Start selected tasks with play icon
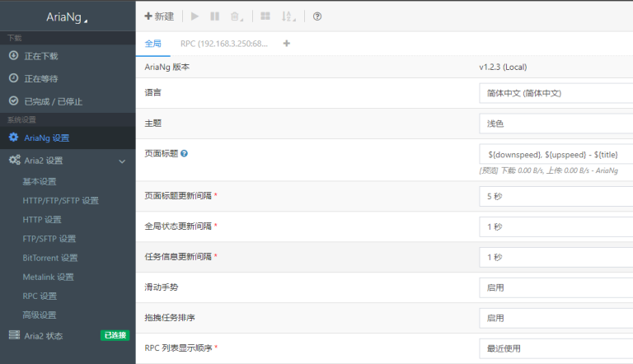The width and height of the screenshot is (633, 364). (195, 16)
